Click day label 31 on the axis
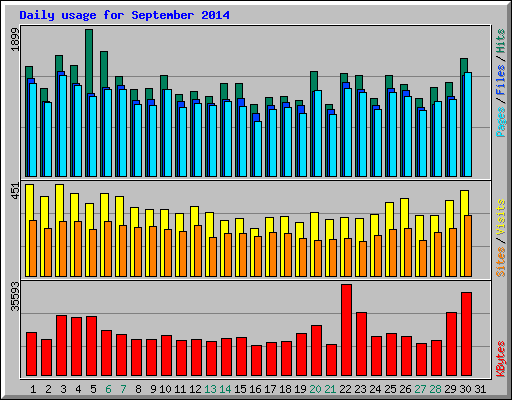 [480, 389]
